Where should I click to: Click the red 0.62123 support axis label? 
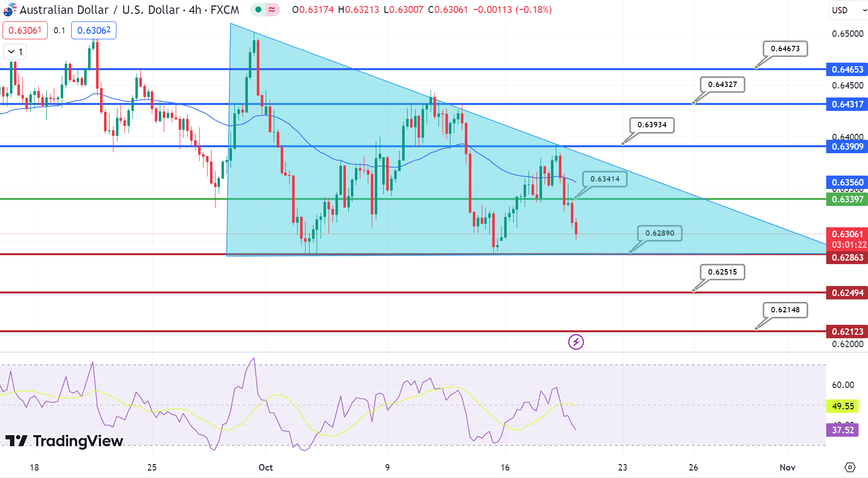847,332
